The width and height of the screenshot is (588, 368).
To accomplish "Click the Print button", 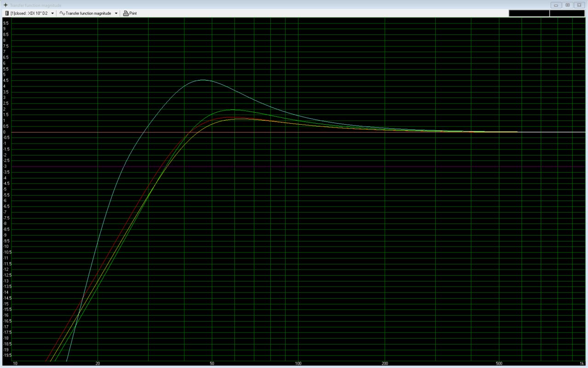I will click(x=130, y=13).
